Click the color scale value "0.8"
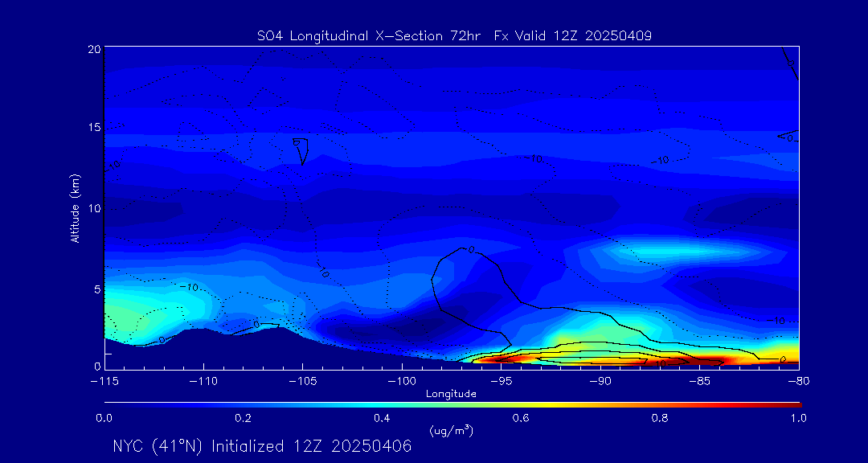Image resolution: width=868 pixels, height=463 pixels. (x=661, y=418)
